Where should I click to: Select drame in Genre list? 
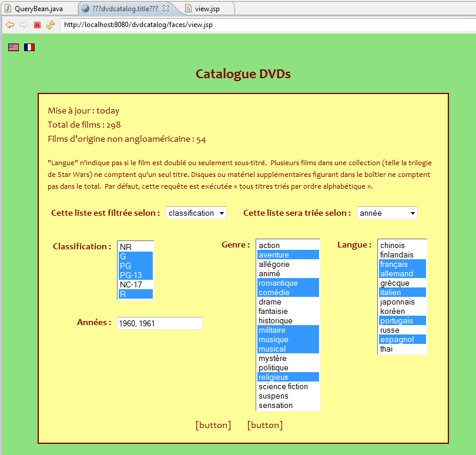(x=288, y=302)
